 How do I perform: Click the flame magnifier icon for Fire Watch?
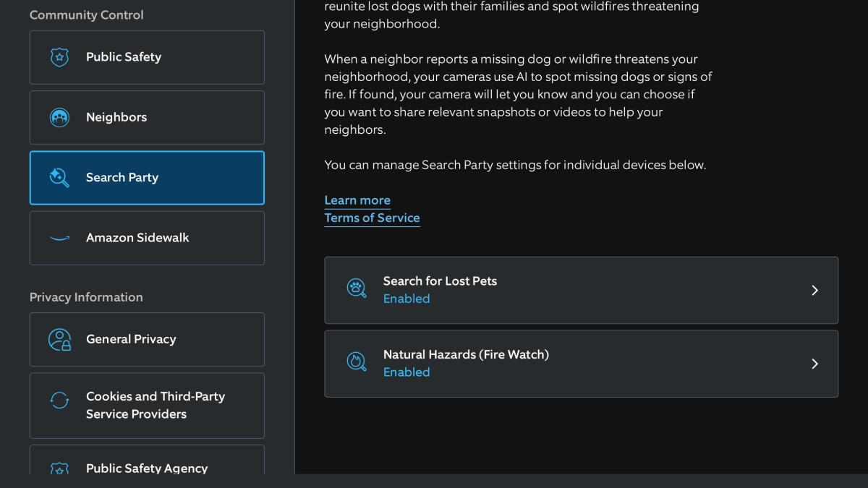(x=357, y=362)
